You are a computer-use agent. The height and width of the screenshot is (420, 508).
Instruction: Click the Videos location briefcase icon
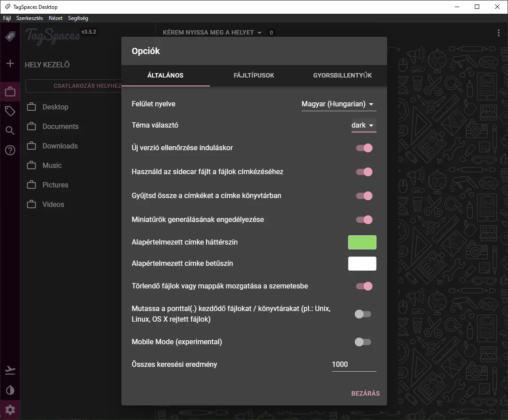(31, 204)
